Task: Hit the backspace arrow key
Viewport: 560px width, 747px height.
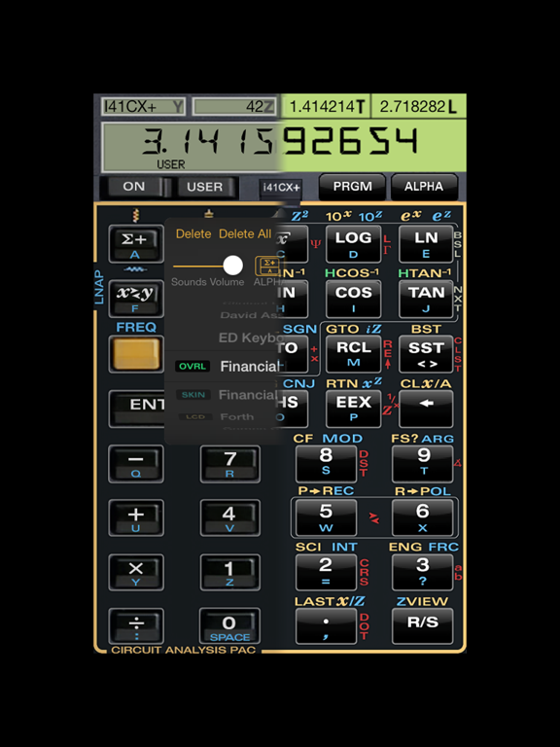Action: pyautogui.click(x=426, y=409)
